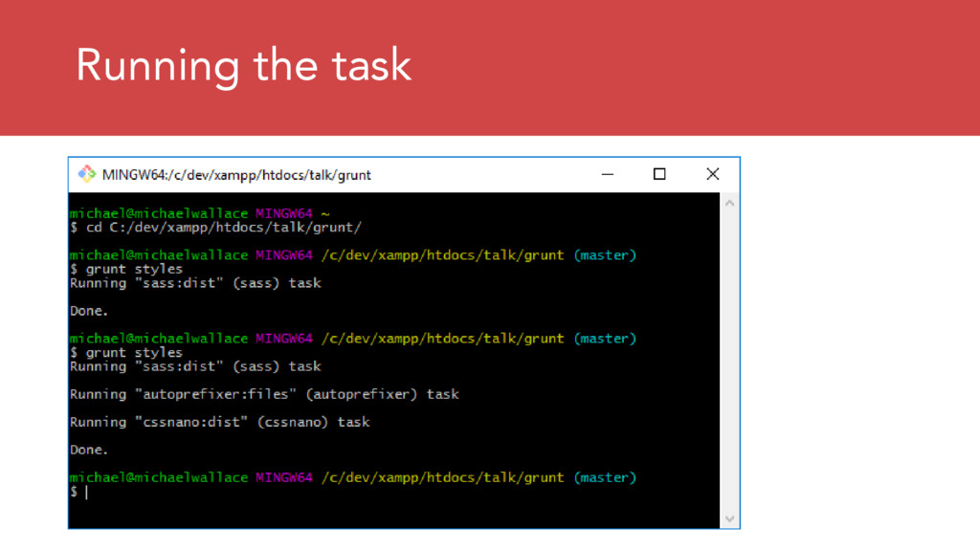Click the 'Running "autoprefixer:files" (autoprefixer) task' line
Viewport: 980px width, 551px height.
point(264,394)
